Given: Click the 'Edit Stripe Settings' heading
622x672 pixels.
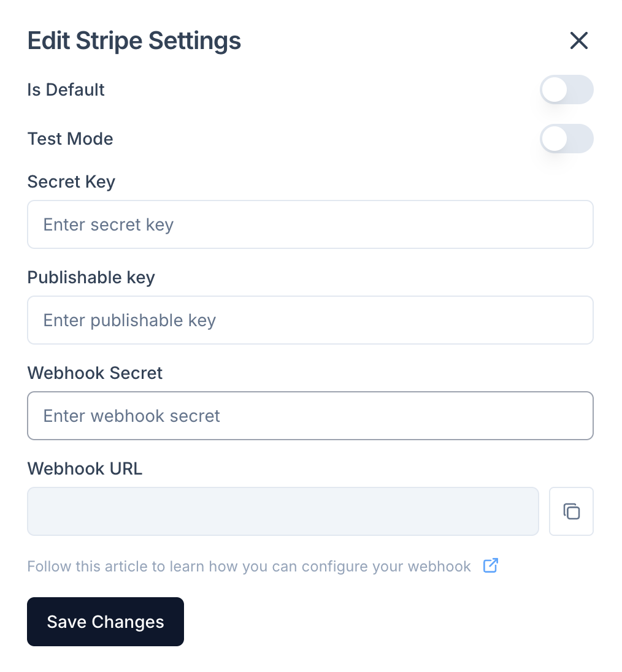Looking at the screenshot, I should pyautogui.click(x=134, y=41).
